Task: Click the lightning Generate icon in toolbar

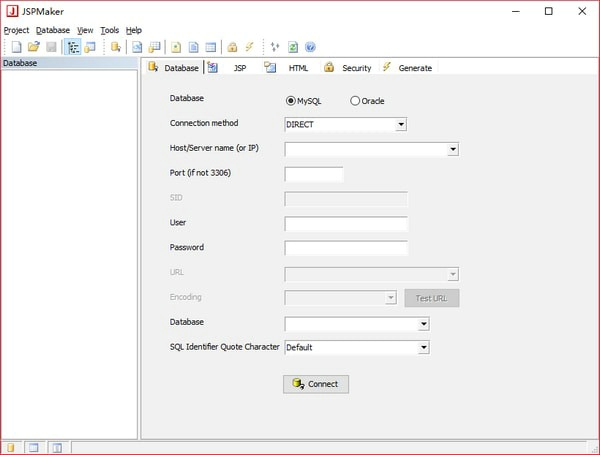Action: [x=249, y=47]
